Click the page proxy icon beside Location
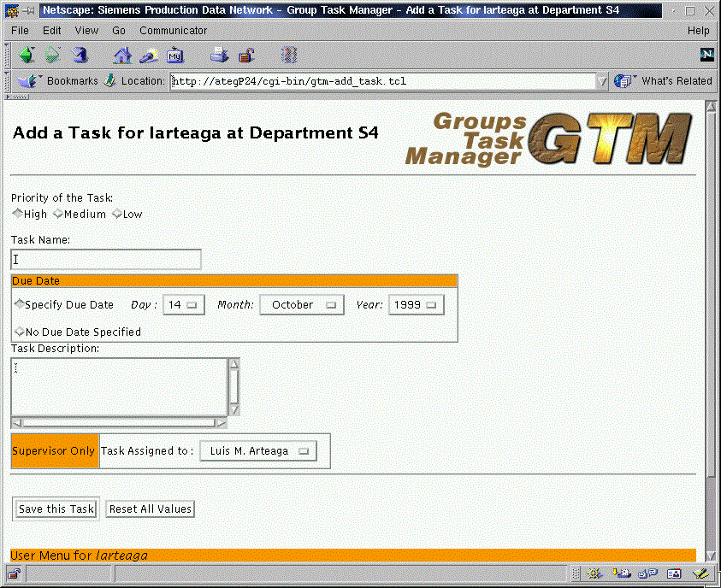Image resolution: width=721 pixels, height=588 pixels. pyautogui.click(x=109, y=81)
